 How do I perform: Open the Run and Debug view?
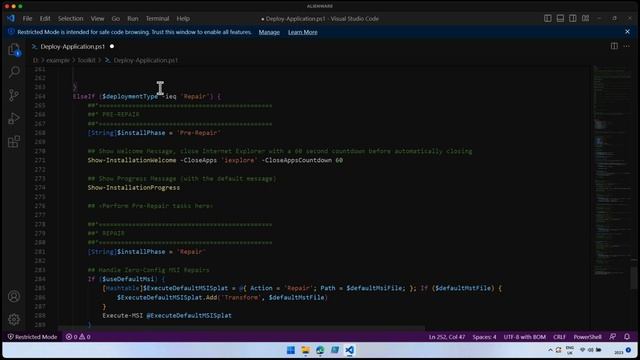[x=14, y=119]
